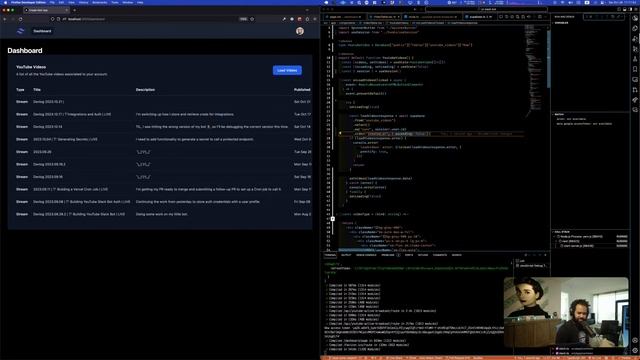Click the Title column header
Viewport: 640px width, 360px height.
coord(37,90)
